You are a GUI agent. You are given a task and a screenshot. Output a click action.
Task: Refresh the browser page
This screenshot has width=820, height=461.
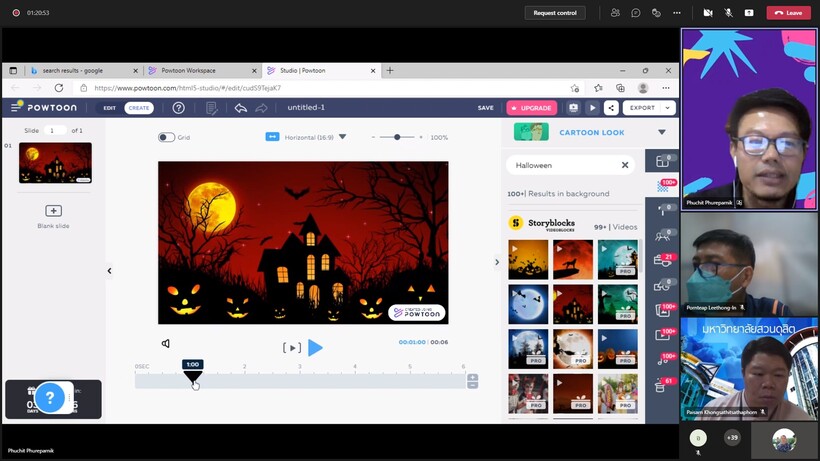point(59,88)
